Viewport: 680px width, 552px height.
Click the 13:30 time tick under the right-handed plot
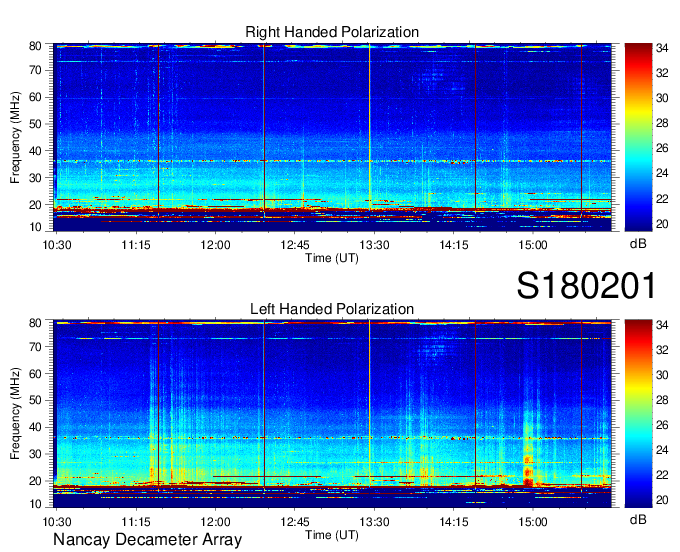pos(374,245)
